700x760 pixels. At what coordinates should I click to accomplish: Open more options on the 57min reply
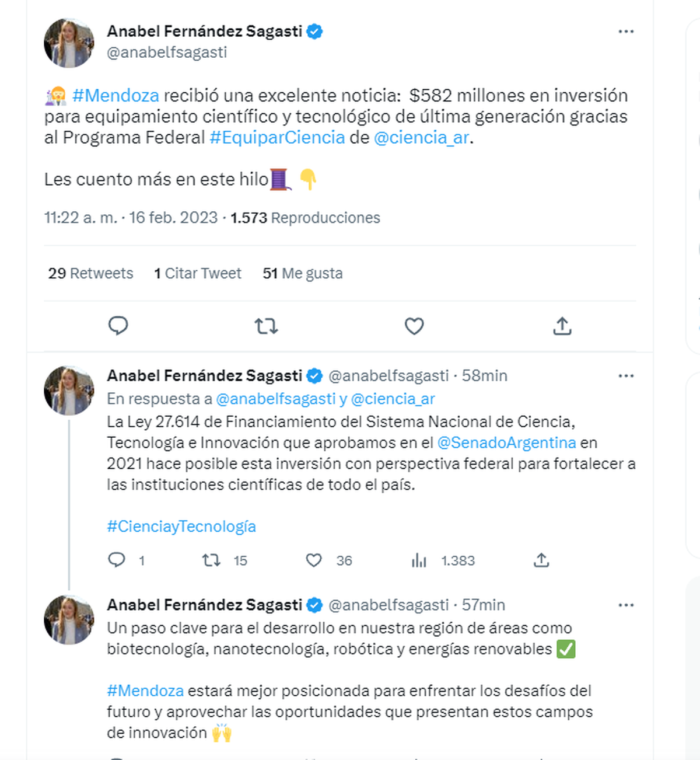[x=626, y=605]
